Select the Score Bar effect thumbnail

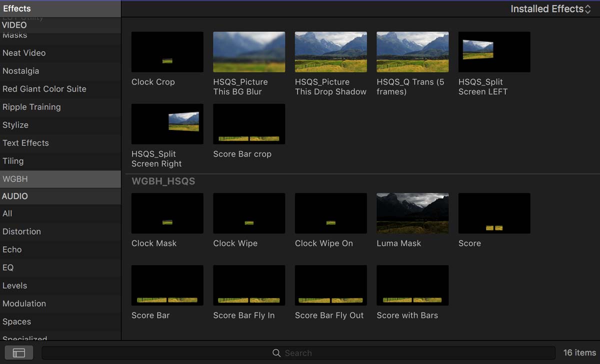point(167,285)
